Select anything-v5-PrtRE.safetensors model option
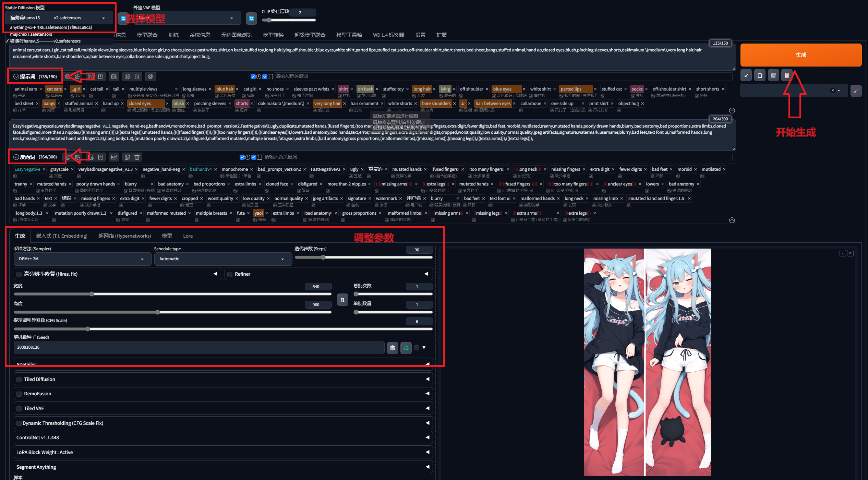 click(51, 27)
